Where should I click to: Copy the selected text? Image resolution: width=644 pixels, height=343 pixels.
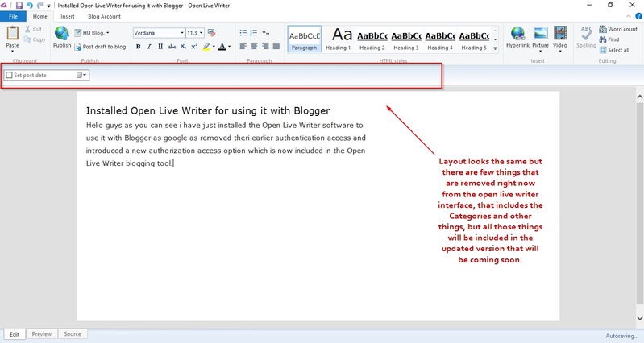tap(35, 39)
